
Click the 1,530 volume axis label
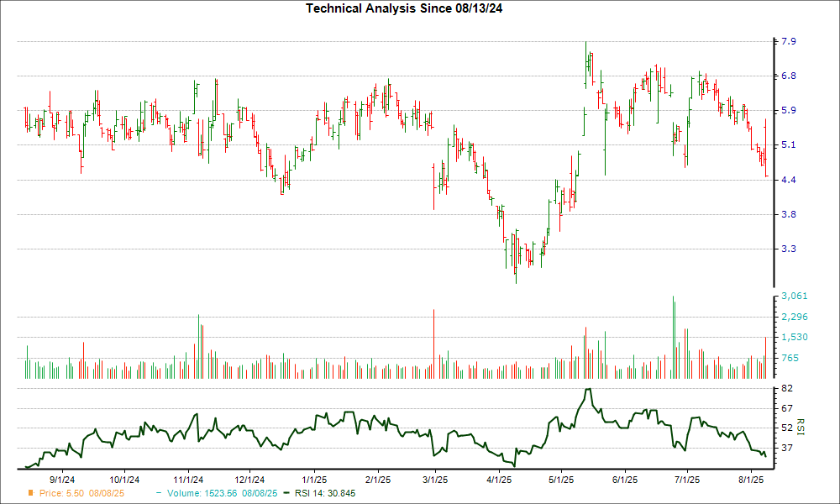(795, 338)
